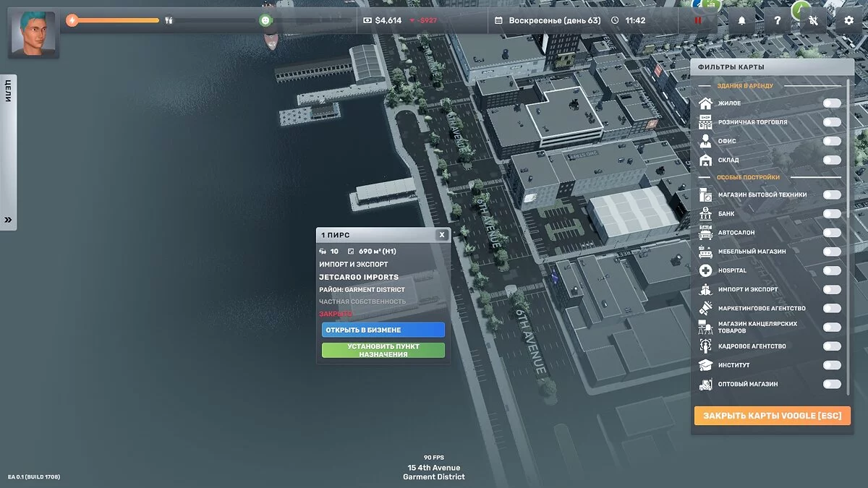Toggle the КАДРОВОЕ АГЕНТСТВО filter switch
Screen dimensions: 868x488
pos(832,346)
